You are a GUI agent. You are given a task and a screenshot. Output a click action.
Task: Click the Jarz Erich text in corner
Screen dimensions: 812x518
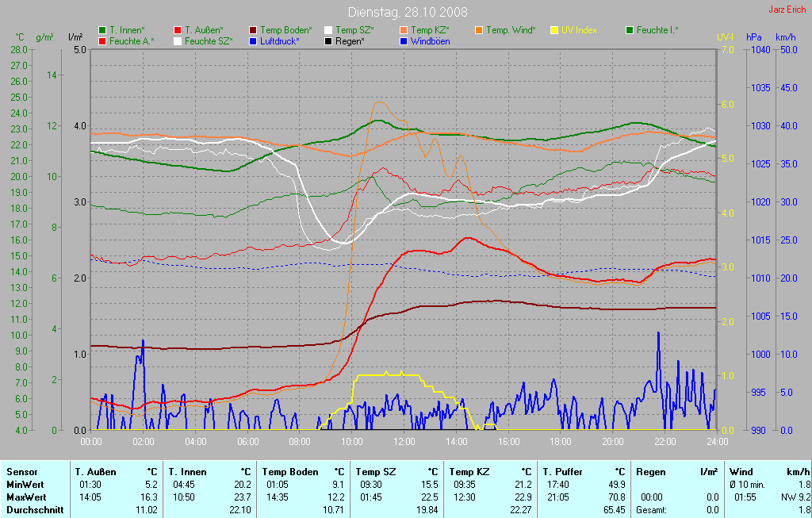coord(787,10)
